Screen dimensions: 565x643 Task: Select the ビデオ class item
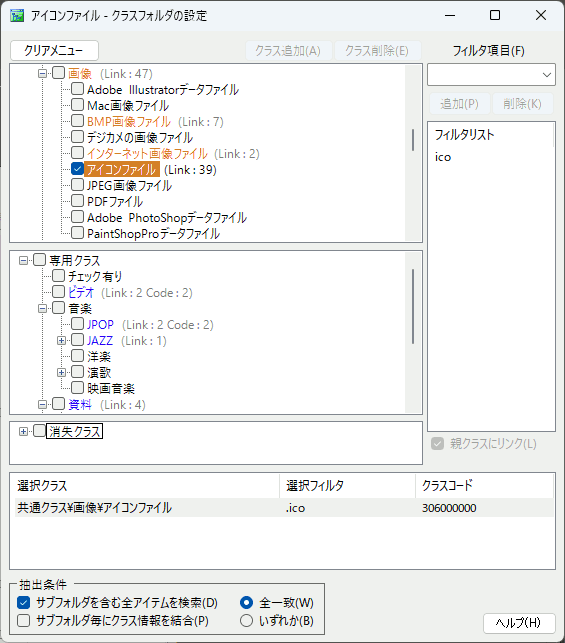pyautogui.click(x=81, y=292)
